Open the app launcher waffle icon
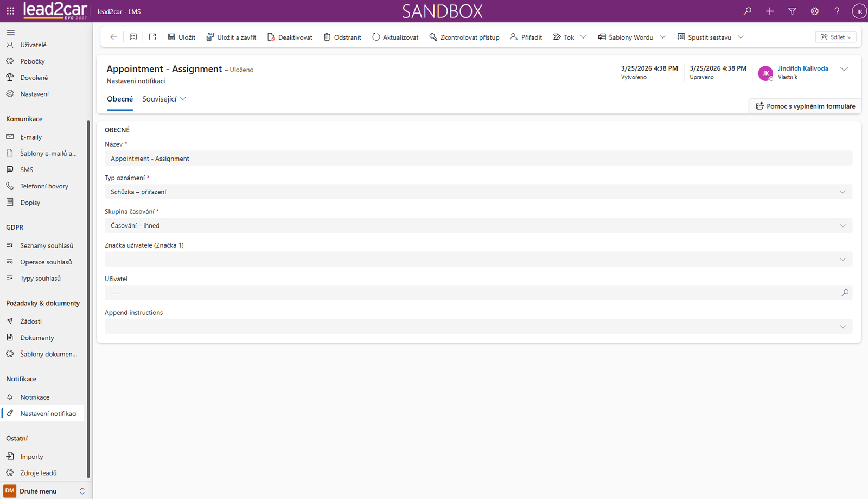The width and height of the screenshot is (868, 499). click(10, 11)
